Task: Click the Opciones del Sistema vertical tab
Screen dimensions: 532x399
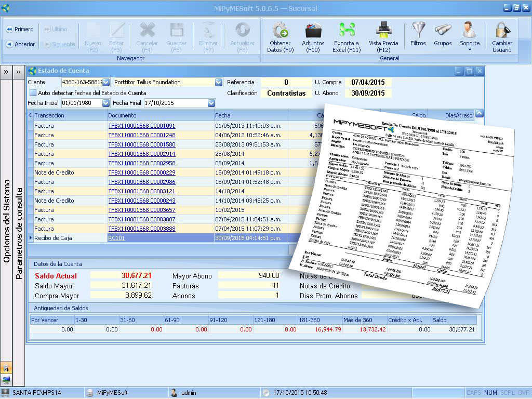Action: pos(6,221)
